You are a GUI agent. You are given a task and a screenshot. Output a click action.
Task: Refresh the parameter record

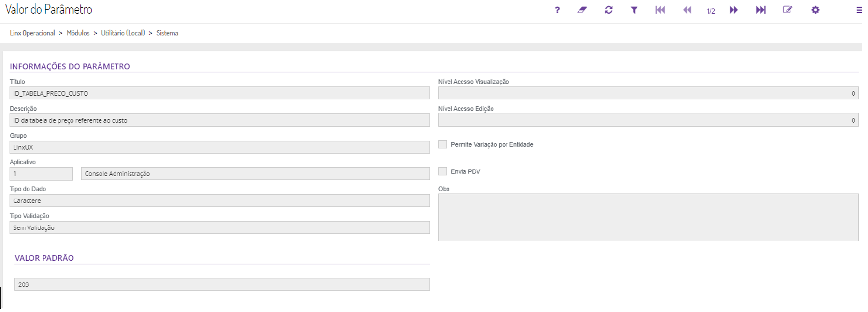608,10
